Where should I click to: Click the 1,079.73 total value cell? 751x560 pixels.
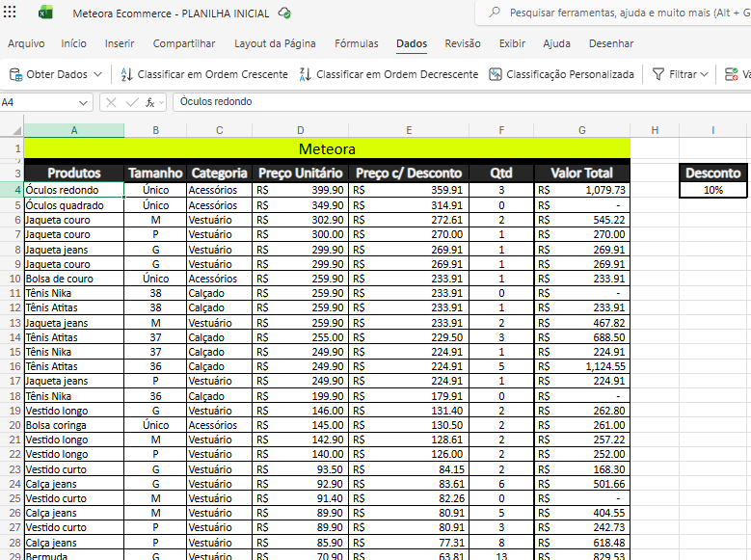tap(582, 190)
